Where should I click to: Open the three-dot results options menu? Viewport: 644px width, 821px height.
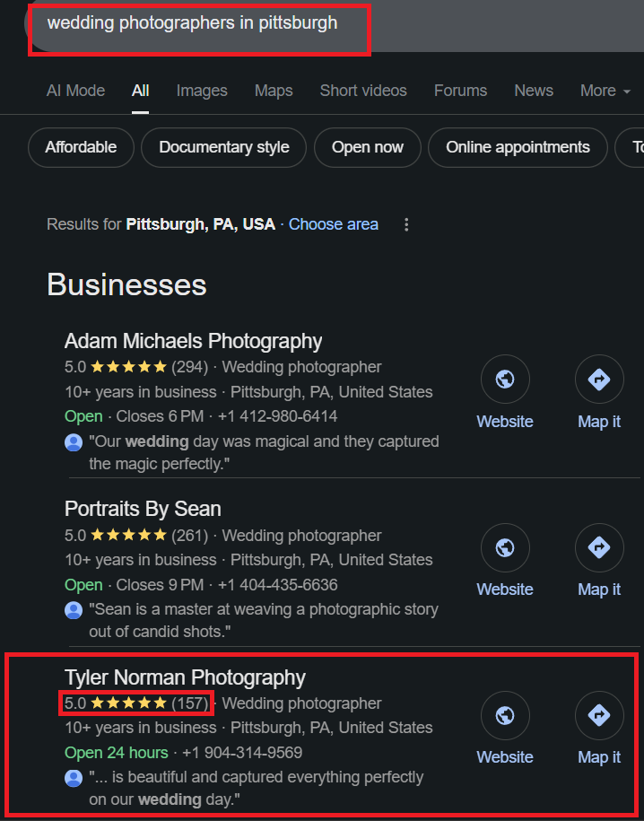406,224
